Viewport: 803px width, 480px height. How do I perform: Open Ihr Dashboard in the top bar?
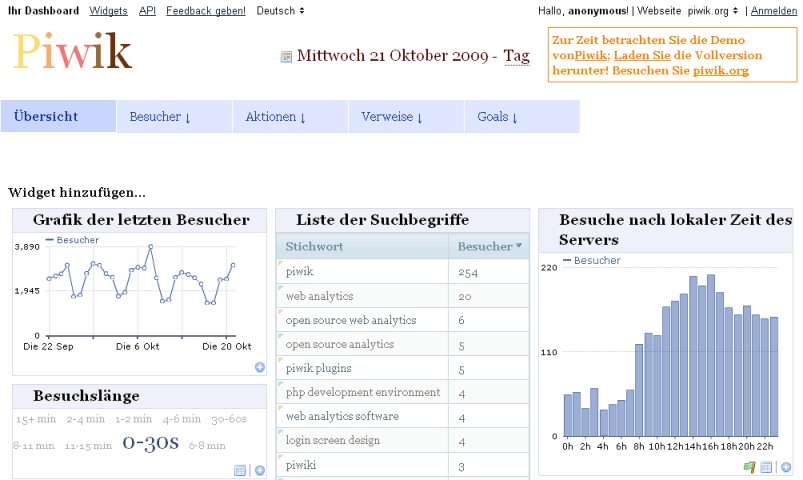(x=44, y=10)
